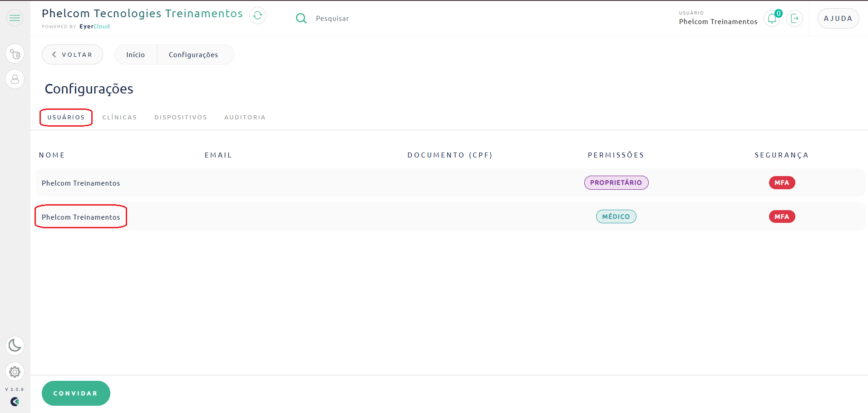The width and height of the screenshot is (868, 413).
Task: Open settings via gear icon
Action: [x=15, y=372]
